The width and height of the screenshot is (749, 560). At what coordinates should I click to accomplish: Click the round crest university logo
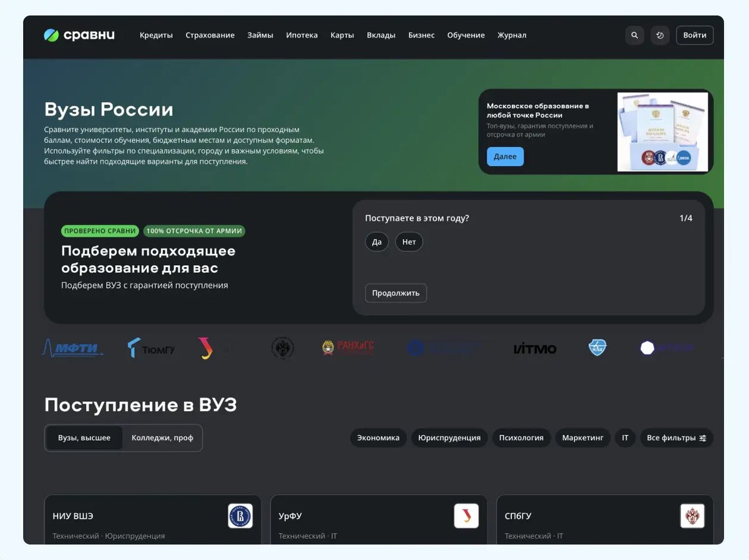pyautogui.click(x=283, y=348)
